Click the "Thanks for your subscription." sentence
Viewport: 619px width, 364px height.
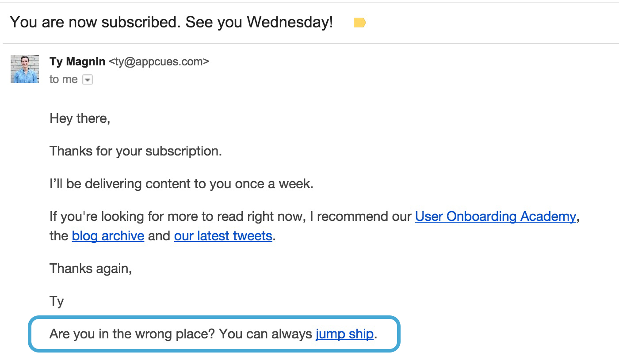click(135, 151)
